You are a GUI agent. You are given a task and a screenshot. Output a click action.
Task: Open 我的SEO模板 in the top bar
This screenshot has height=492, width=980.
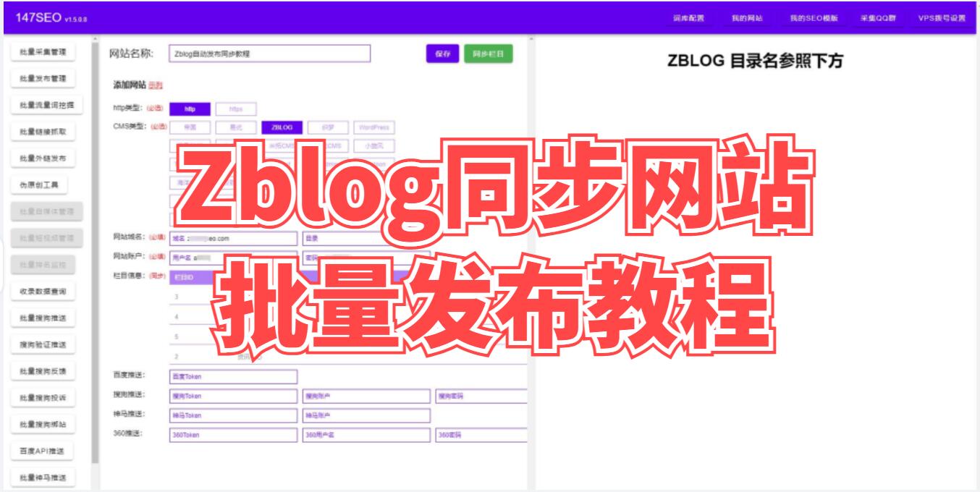coord(814,18)
